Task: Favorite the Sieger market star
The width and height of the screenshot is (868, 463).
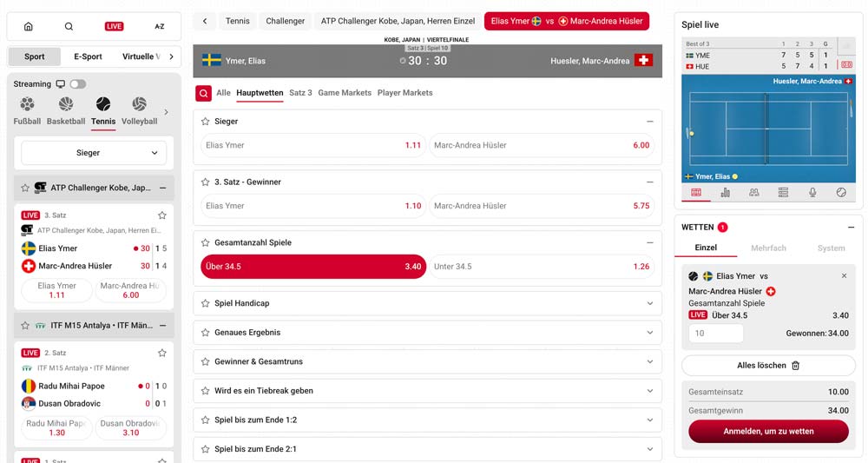Action: pos(206,122)
